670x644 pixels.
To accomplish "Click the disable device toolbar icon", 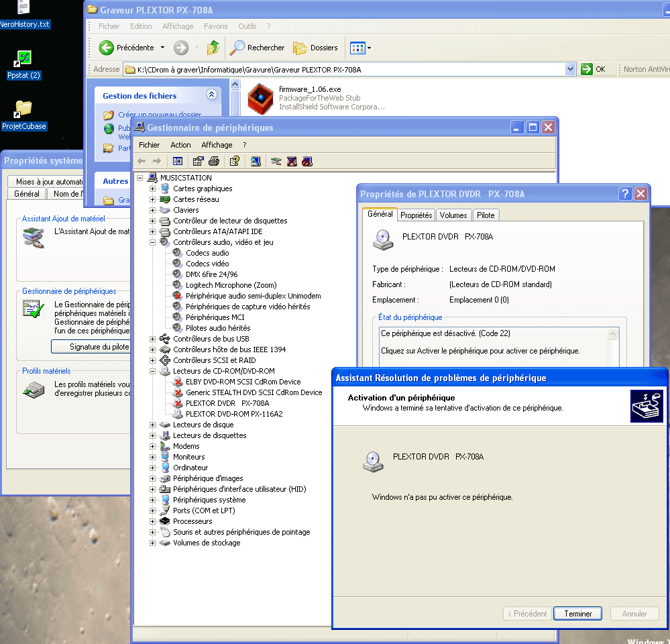I will pos(307,161).
